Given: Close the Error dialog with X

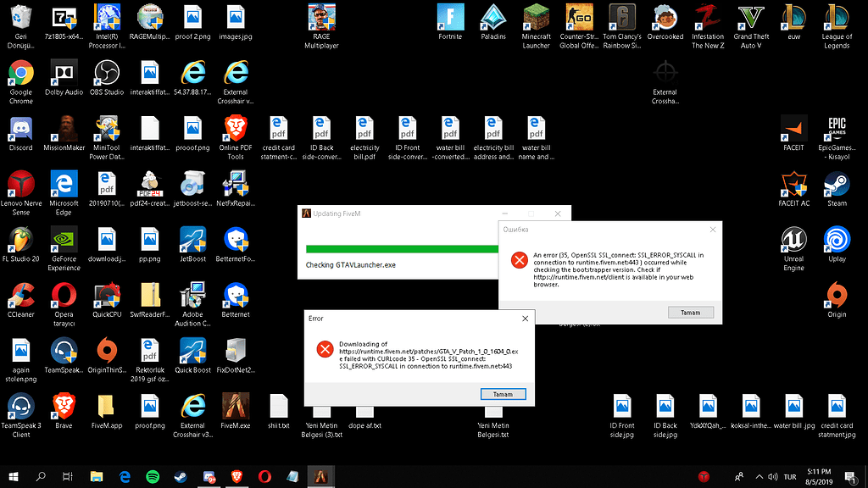Looking at the screenshot, I should click(x=525, y=319).
